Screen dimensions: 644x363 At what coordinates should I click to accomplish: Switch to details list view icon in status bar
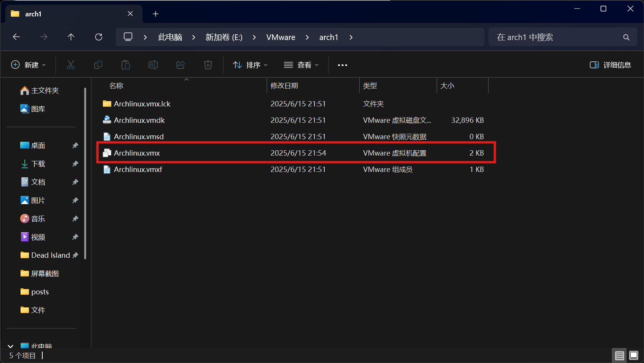click(620, 356)
